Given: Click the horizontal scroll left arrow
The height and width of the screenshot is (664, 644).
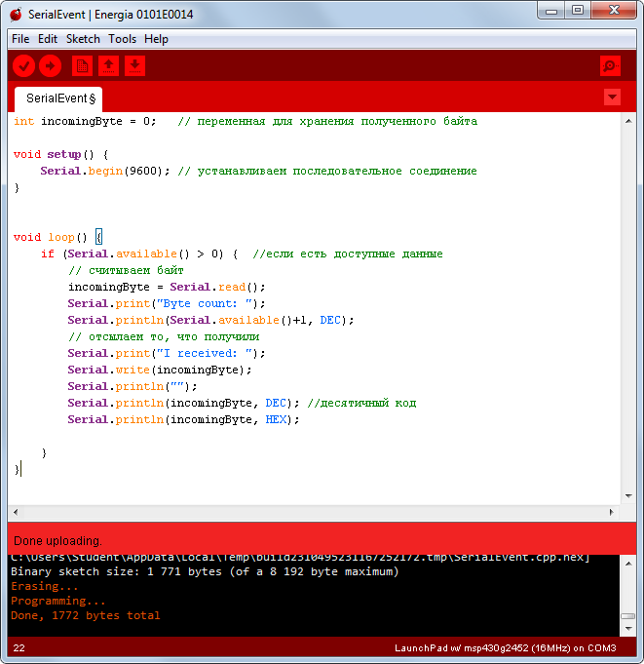Looking at the screenshot, I should [x=16, y=512].
